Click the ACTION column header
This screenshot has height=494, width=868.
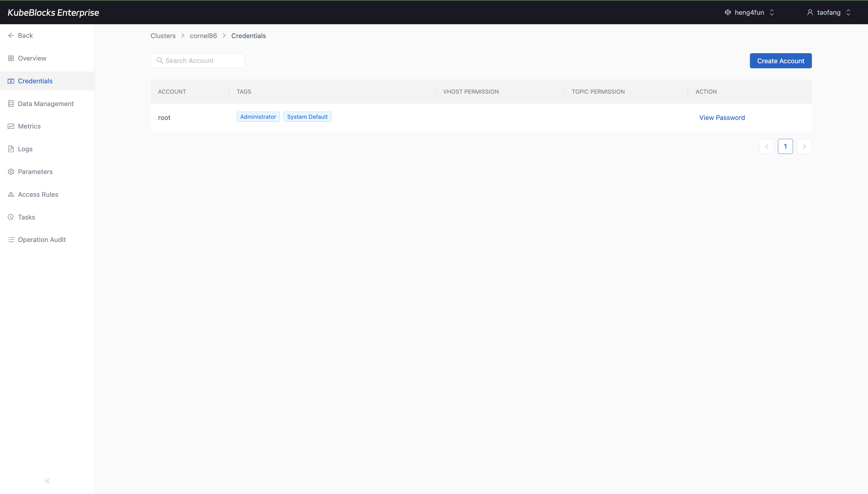[706, 92]
